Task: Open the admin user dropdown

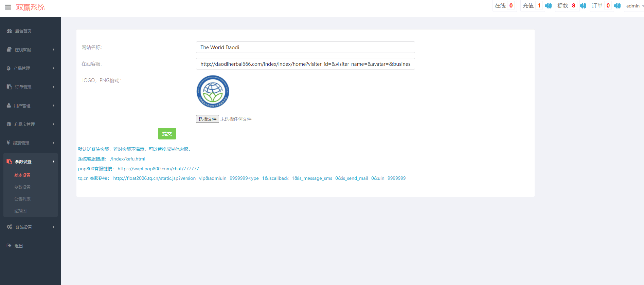Action: [x=634, y=6]
